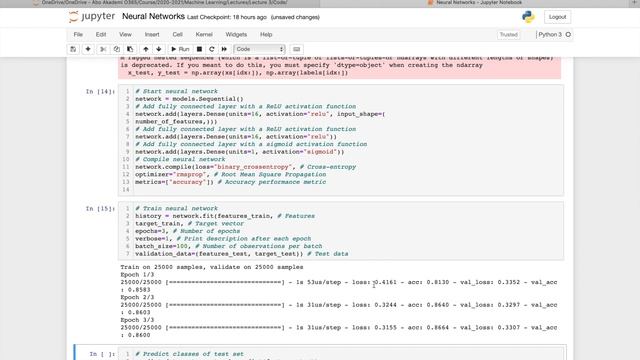The image size is (640, 360).
Task: Restart kernel and run all cells icon
Action: [x=224, y=49]
